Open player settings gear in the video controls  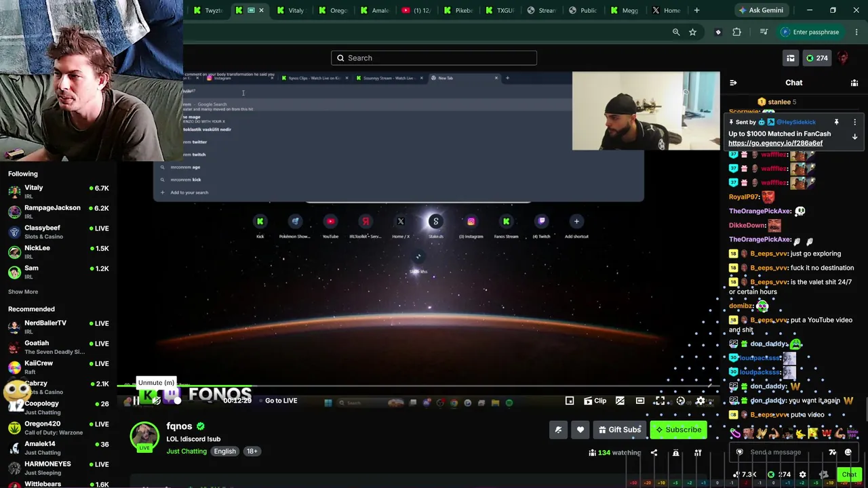pyautogui.click(x=701, y=401)
